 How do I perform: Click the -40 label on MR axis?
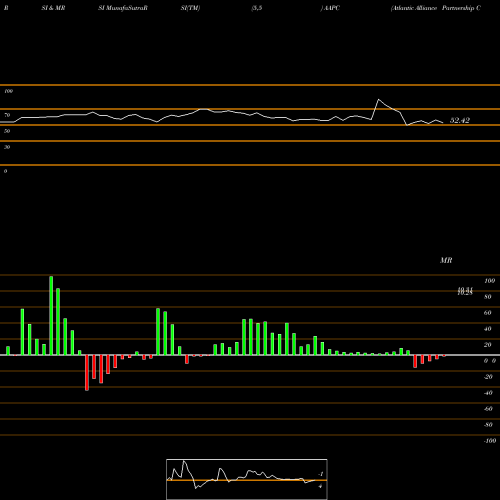[x=488, y=393]
